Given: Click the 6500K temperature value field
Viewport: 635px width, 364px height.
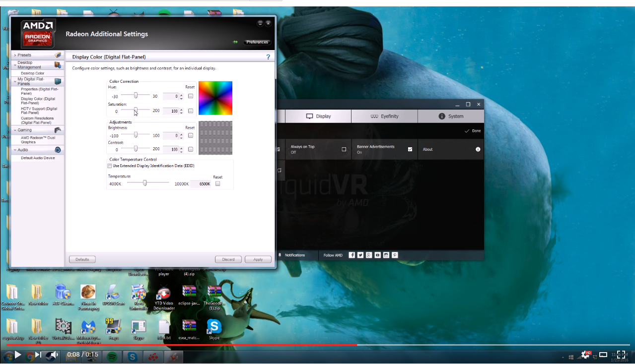Looking at the screenshot, I should 201,184.
